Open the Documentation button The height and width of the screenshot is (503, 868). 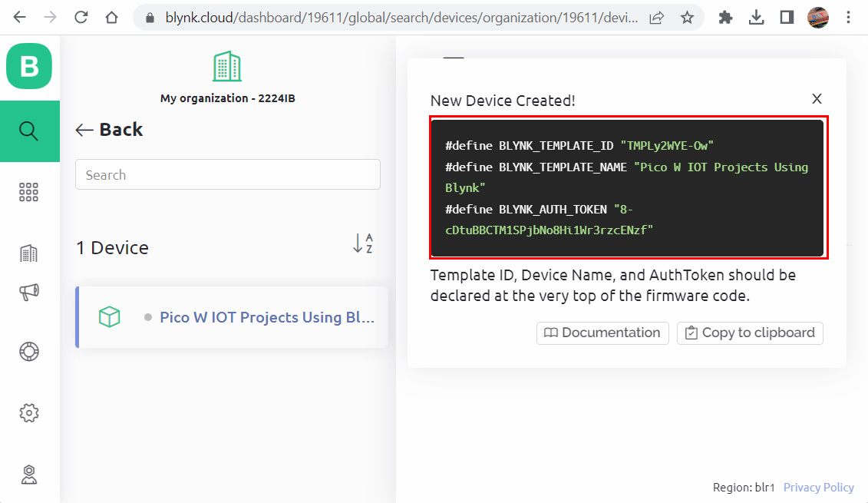(602, 333)
